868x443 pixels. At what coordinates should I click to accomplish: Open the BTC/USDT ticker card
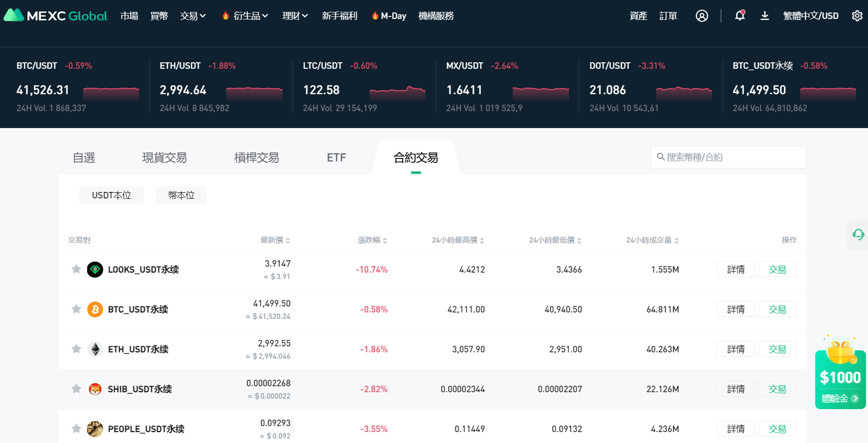78,87
